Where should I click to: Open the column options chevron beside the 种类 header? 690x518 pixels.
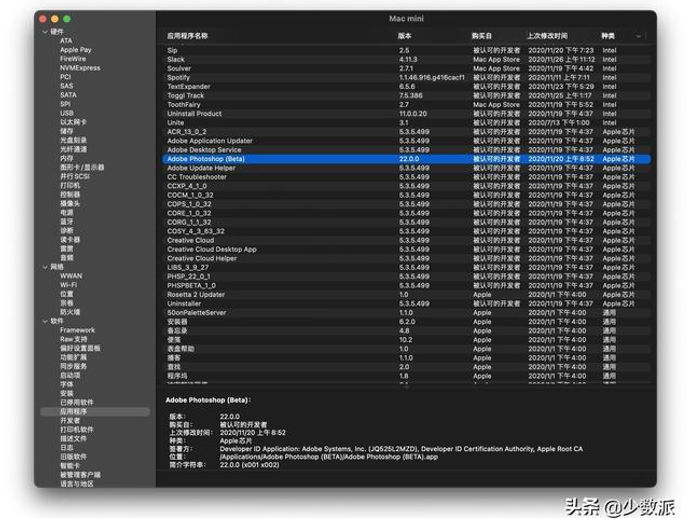(638, 36)
